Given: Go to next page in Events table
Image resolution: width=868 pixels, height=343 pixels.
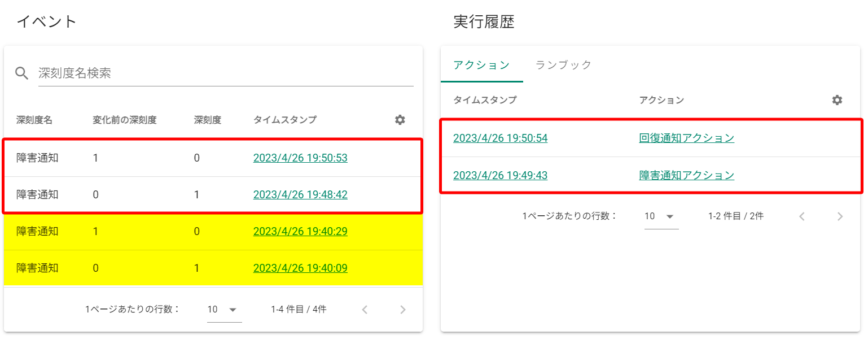Looking at the screenshot, I should (x=403, y=310).
